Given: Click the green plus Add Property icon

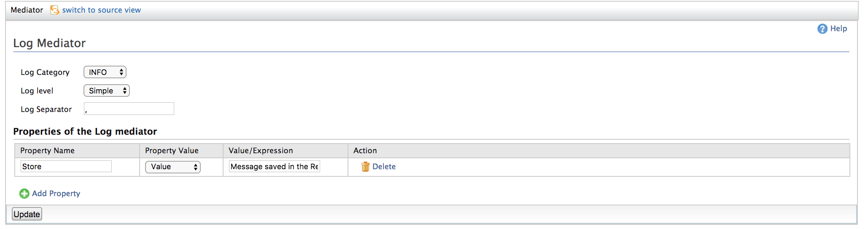Looking at the screenshot, I should 24,194.
